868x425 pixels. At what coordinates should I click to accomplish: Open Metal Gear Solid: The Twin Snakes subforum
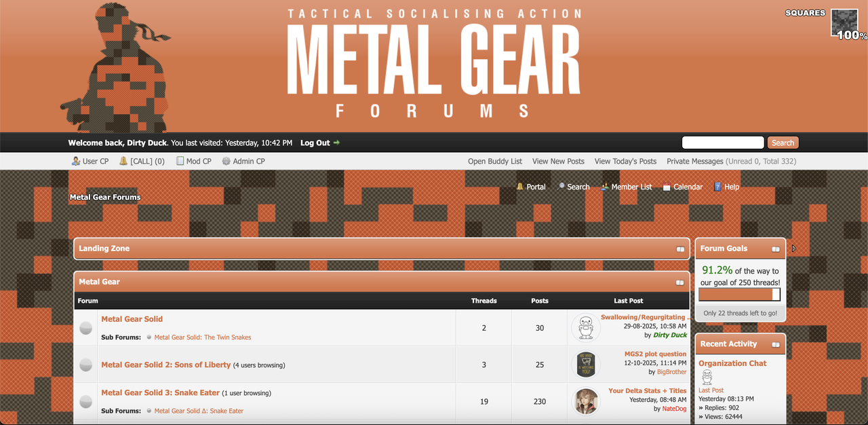coord(202,337)
